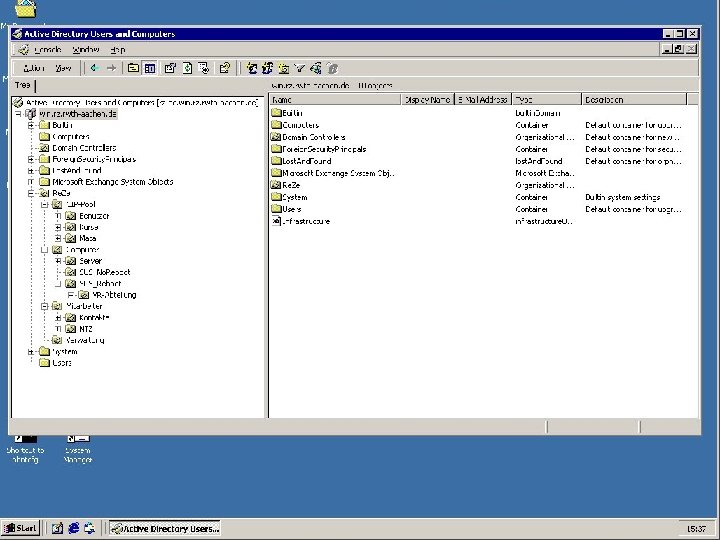Toggle the Show/Hide Console Tree icon

[150, 68]
